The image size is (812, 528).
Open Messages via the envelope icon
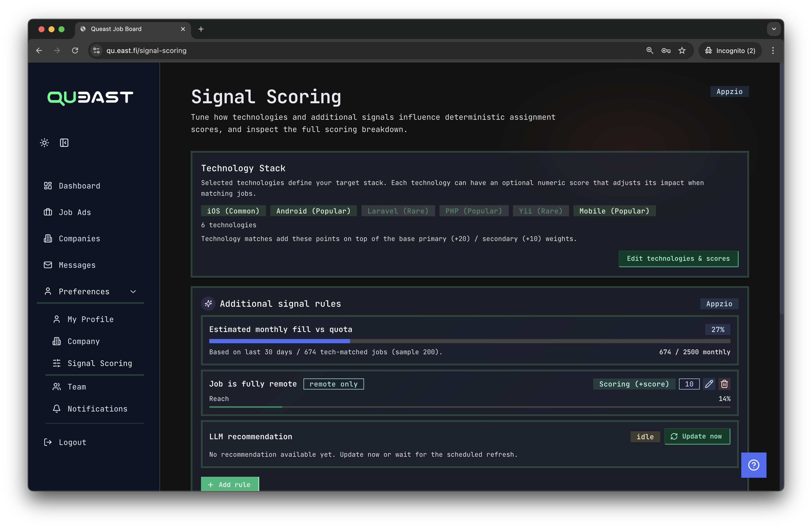click(48, 265)
